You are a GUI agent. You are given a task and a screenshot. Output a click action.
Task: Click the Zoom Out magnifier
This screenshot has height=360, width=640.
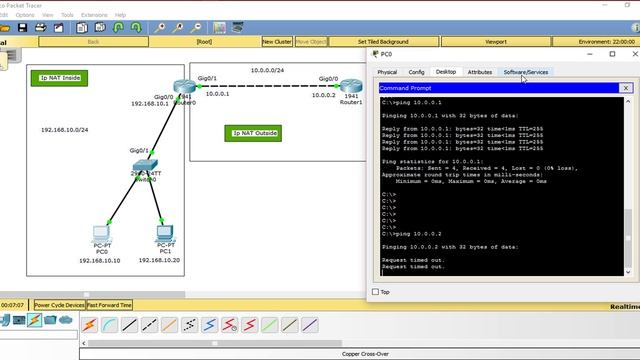click(196, 28)
